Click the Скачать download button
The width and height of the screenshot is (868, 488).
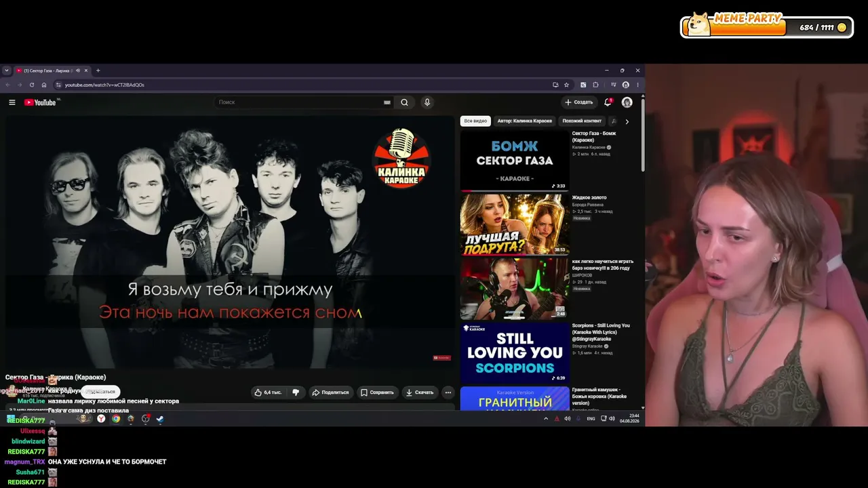[419, 392]
